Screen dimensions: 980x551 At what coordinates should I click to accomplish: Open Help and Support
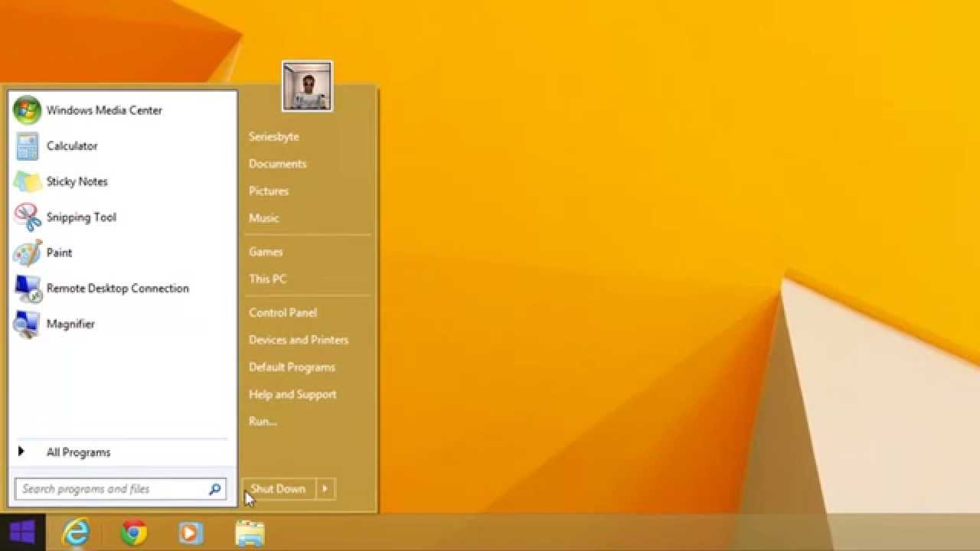pos(292,395)
